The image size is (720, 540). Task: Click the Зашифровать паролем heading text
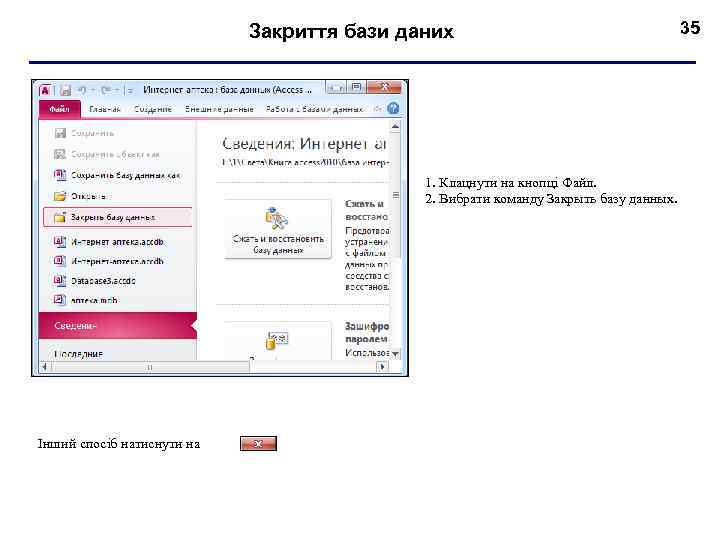[x=367, y=332]
